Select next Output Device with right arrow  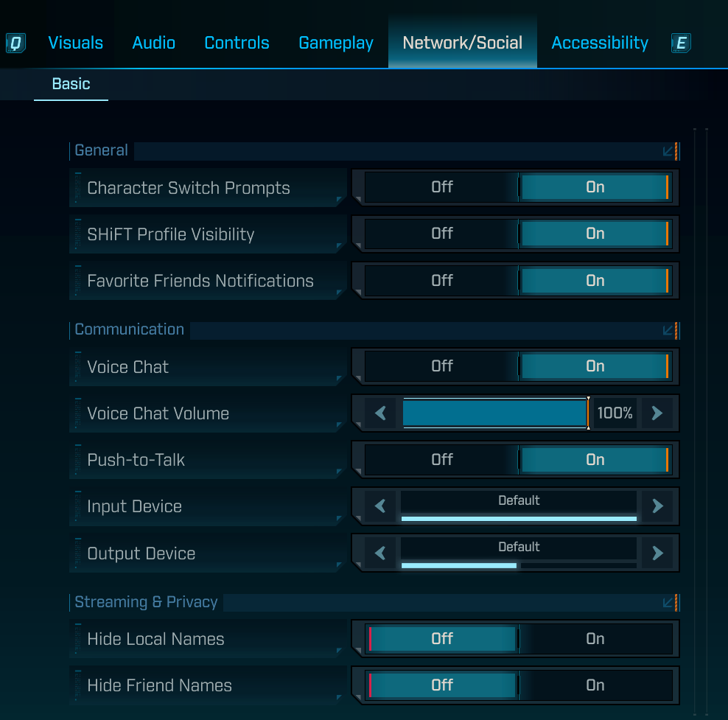[x=657, y=553]
